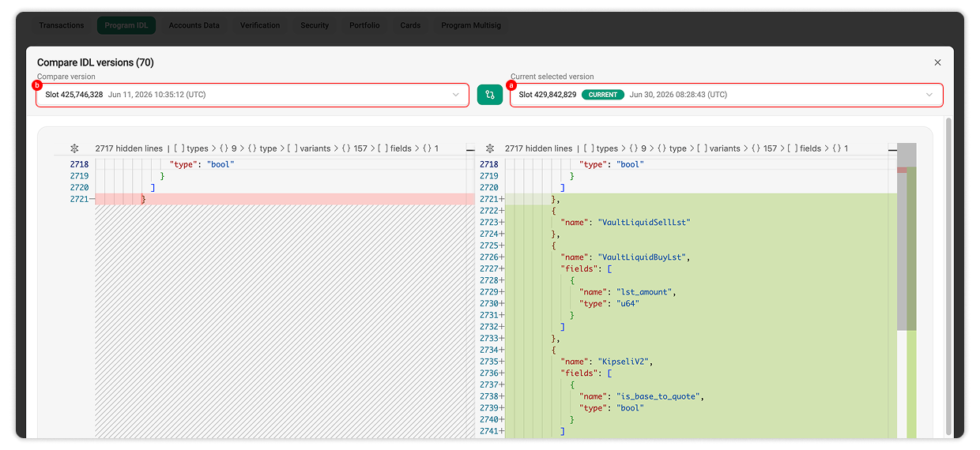Click the green CURRENT badge
The image size is (980, 450).
603,95
